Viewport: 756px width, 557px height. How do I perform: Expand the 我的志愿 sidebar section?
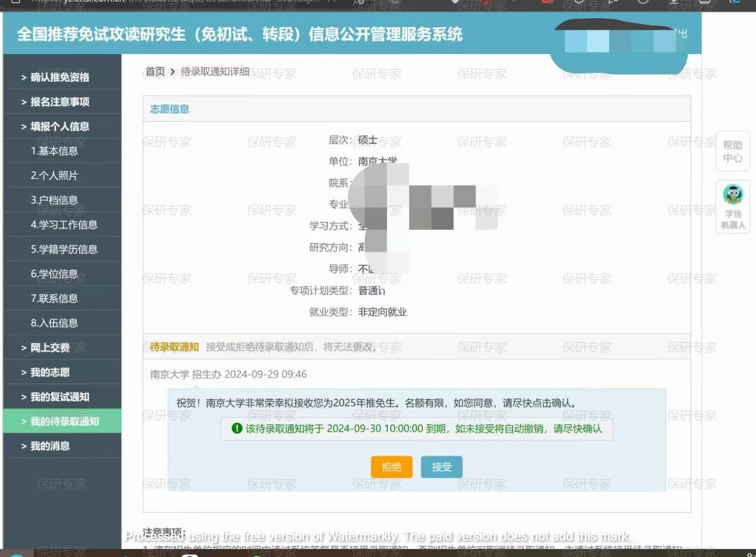49,372
